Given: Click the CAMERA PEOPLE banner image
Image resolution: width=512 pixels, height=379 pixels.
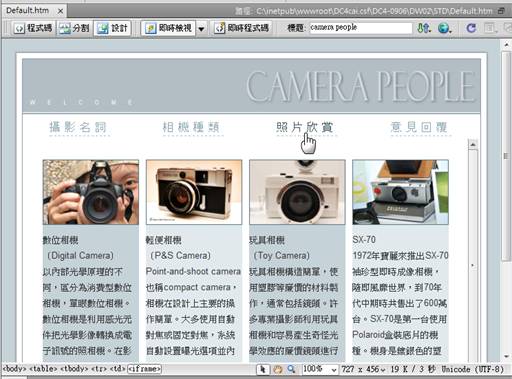Looking at the screenshot, I should [x=251, y=86].
